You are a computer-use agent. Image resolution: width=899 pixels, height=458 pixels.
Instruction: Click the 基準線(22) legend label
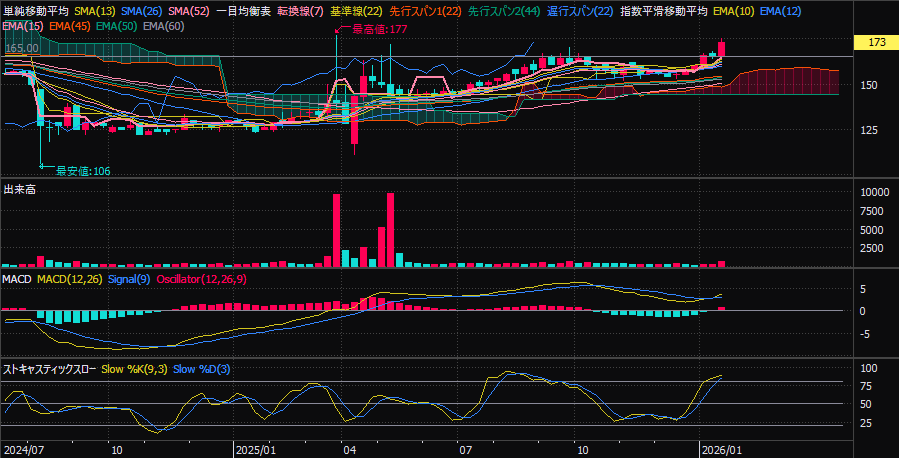(355, 11)
